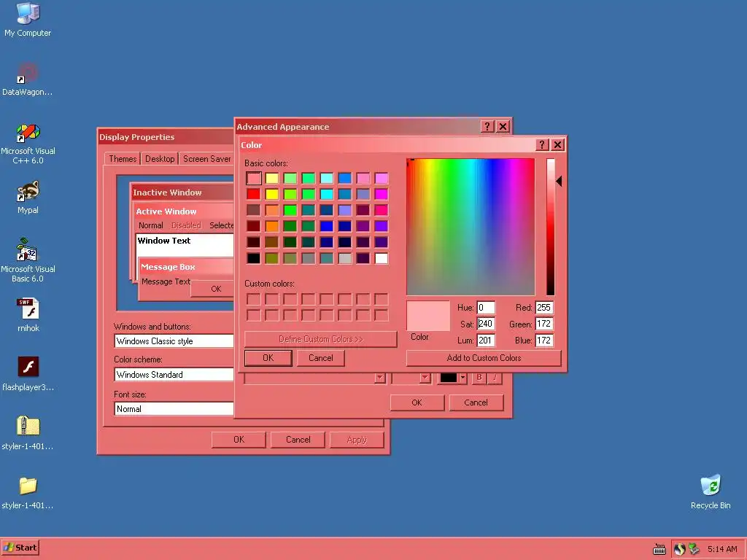Image resolution: width=747 pixels, height=560 pixels.
Task: Switch to the Screen Saver tab
Action: [x=206, y=158]
